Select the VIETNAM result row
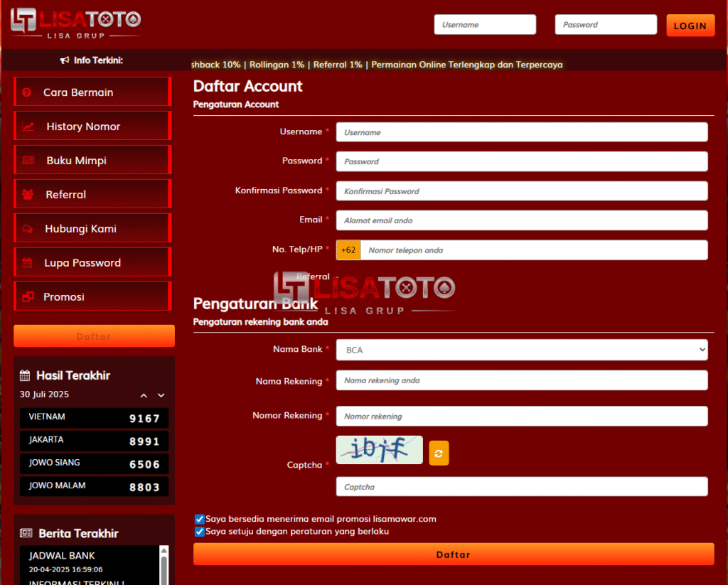728x585 pixels. click(x=95, y=418)
